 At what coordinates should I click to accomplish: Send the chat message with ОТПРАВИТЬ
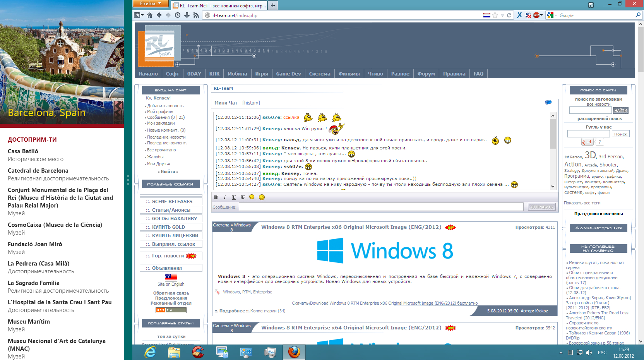(542, 207)
